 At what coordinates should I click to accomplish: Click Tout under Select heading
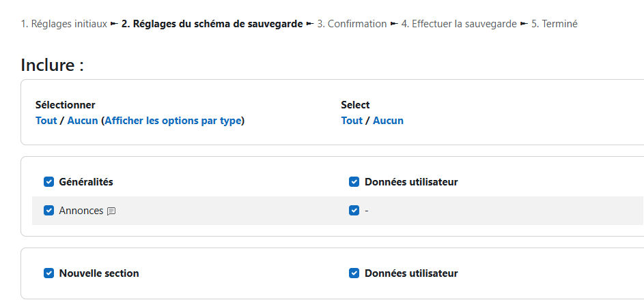pos(352,121)
